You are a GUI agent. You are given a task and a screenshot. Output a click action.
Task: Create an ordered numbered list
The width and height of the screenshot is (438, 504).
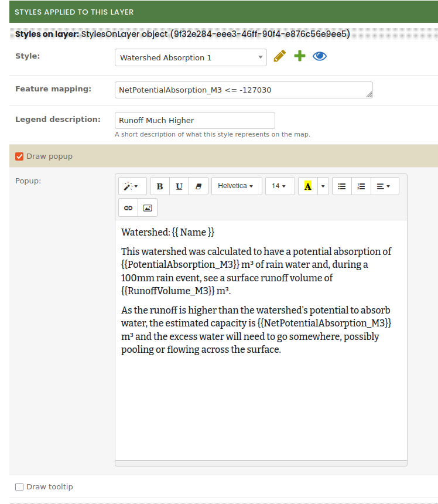(361, 186)
